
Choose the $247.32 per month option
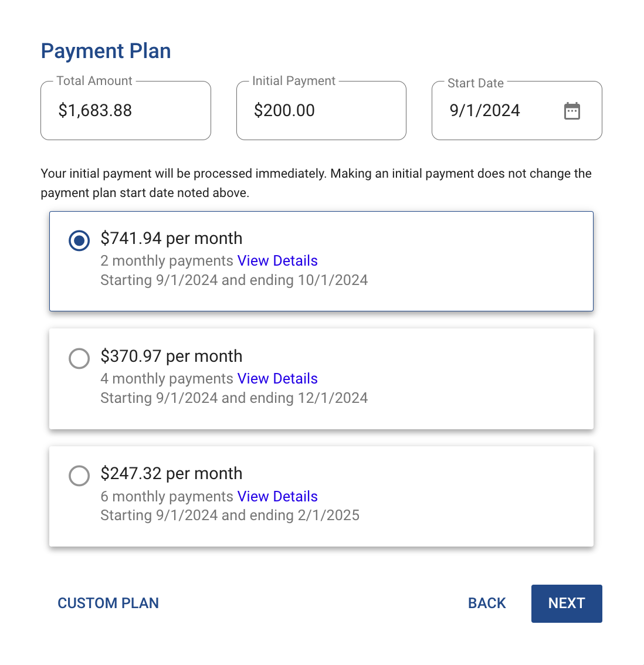[79, 476]
